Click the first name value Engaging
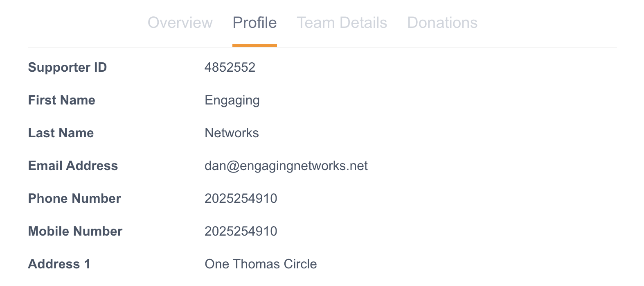The image size is (644, 286). [232, 100]
